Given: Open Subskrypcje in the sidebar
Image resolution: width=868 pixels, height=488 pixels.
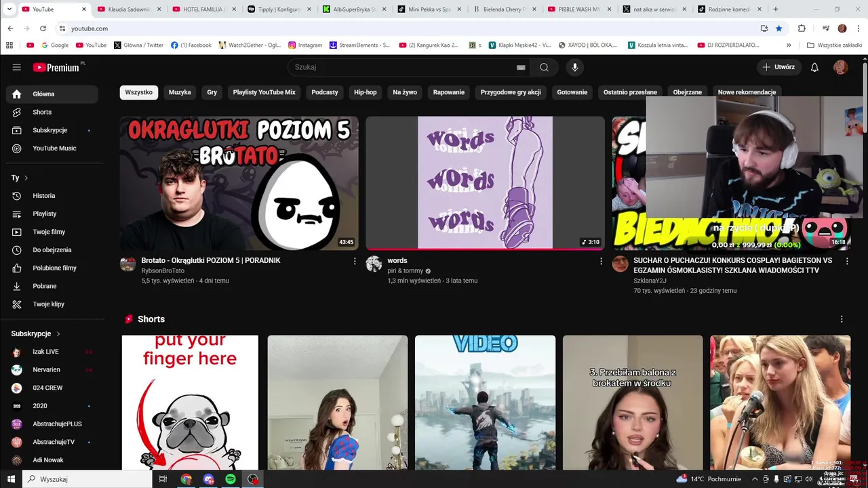Looking at the screenshot, I should pos(52,130).
